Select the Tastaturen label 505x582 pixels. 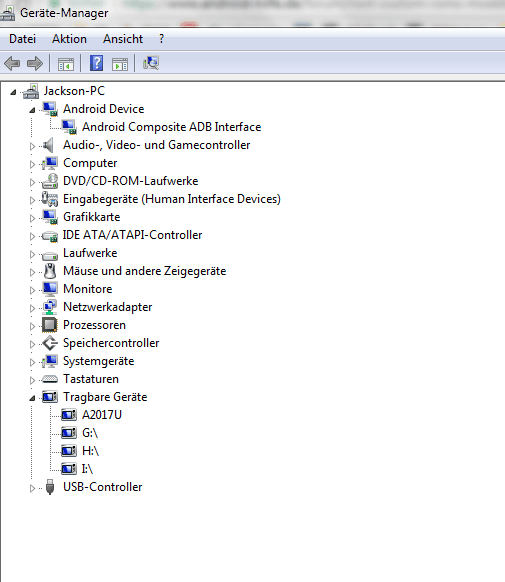pos(91,379)
